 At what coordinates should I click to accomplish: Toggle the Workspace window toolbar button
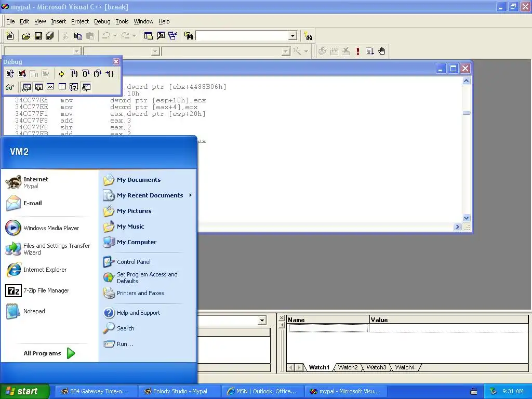148,36
